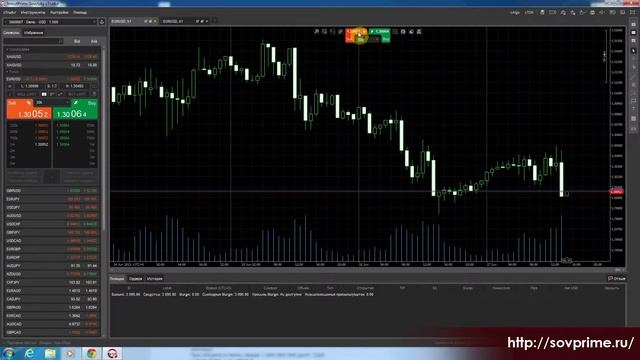This screenshot has width=640, height=360.
Task: Select the AUDJPY symbol row
Action: pos(52,266)
